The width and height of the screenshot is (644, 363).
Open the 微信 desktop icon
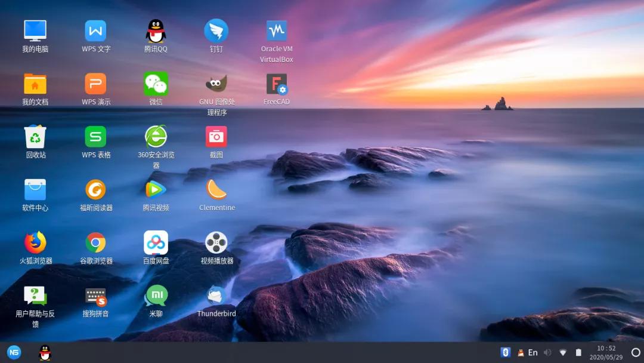pyautogui.click(x=156, y=84)
